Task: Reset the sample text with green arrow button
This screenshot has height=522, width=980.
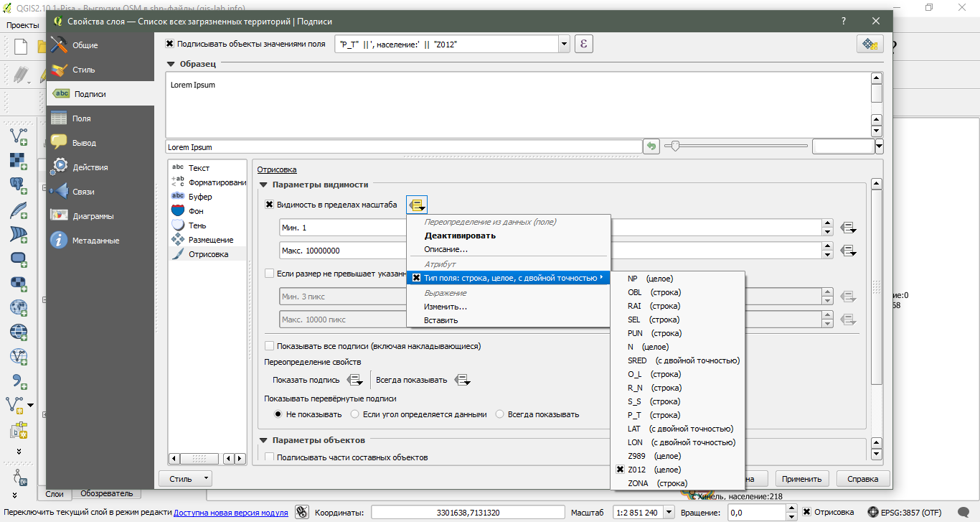Action: 651,146
